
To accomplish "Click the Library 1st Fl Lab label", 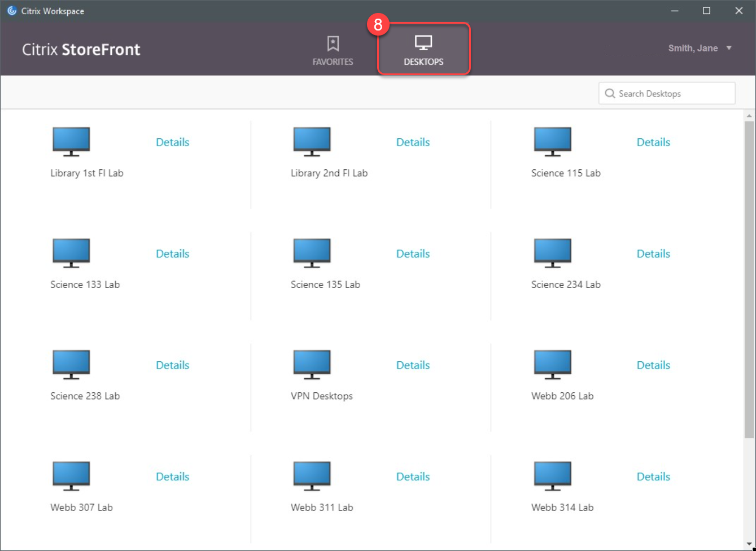I will 86,173.
